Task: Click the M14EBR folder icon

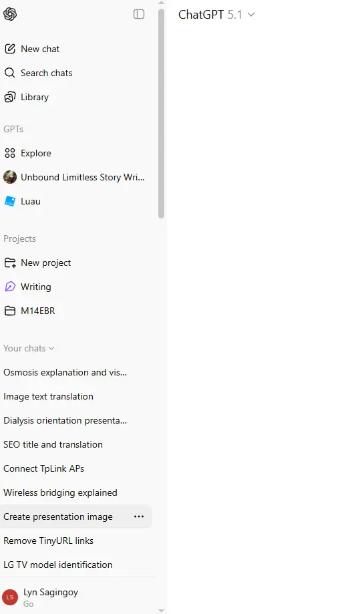Action: [10, 311]
